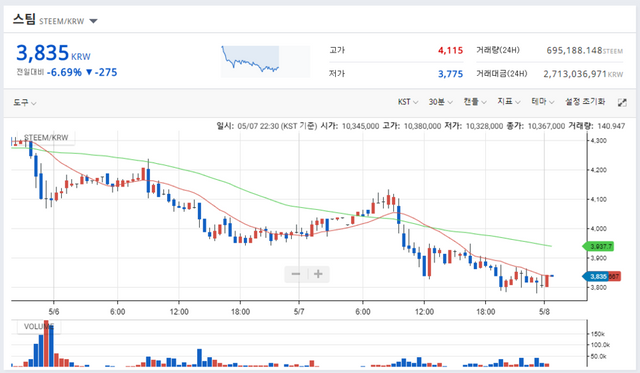640x373 pixels.
Task: Click the 스팀 coin name title
Action: click(x=24, y=19)
